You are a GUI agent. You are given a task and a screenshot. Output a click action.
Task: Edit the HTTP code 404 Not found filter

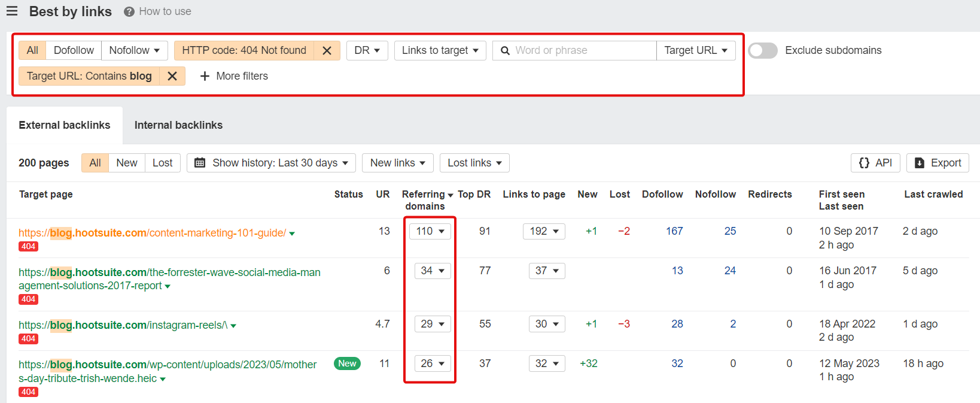(x=244, y=51)
